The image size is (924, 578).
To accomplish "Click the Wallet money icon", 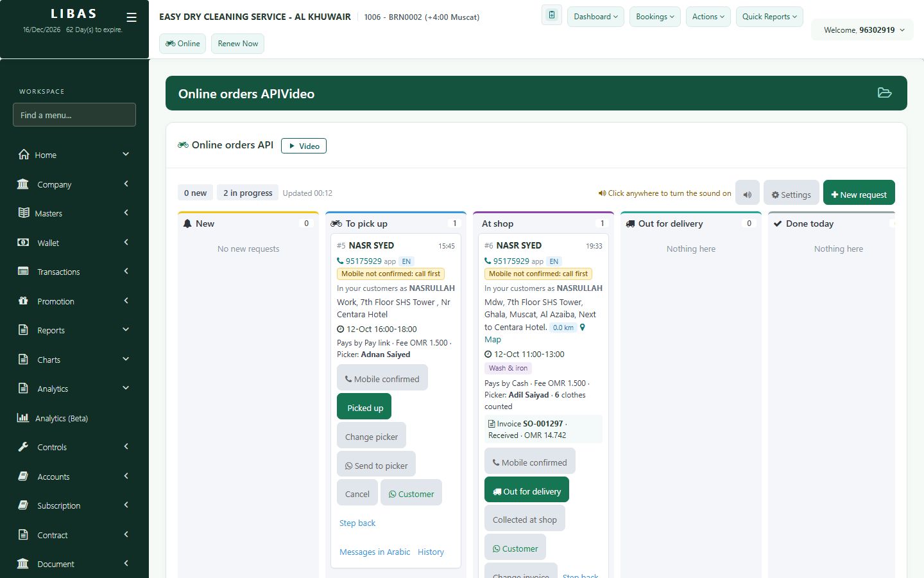I will click(23, 242).
